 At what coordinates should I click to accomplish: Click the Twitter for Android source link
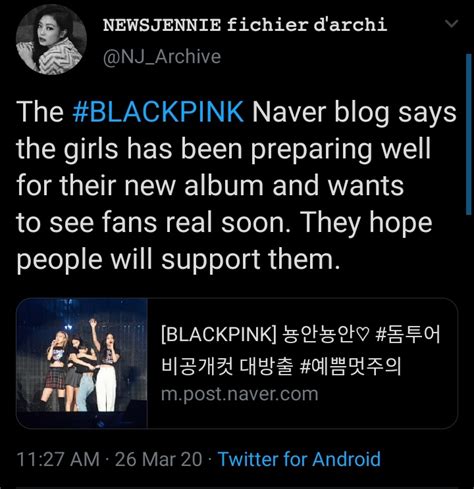[x=299, y=459]
